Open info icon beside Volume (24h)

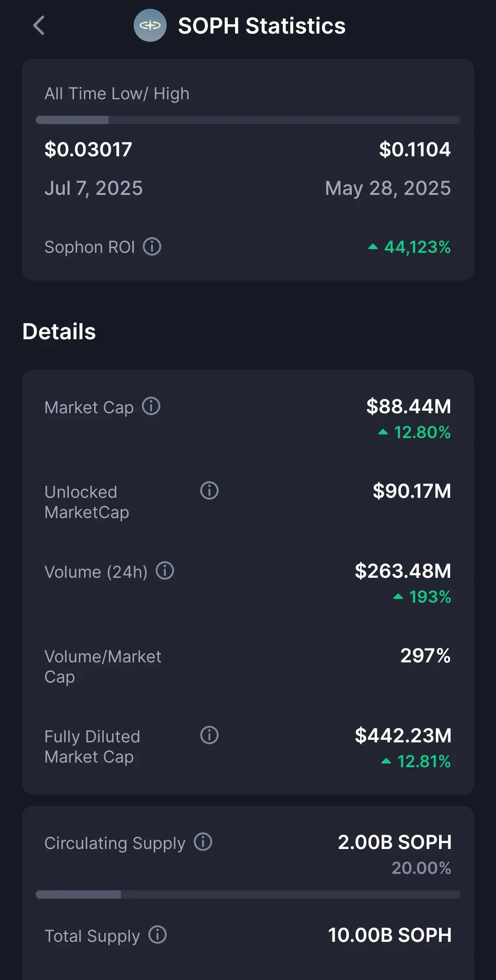coord(165,571)
